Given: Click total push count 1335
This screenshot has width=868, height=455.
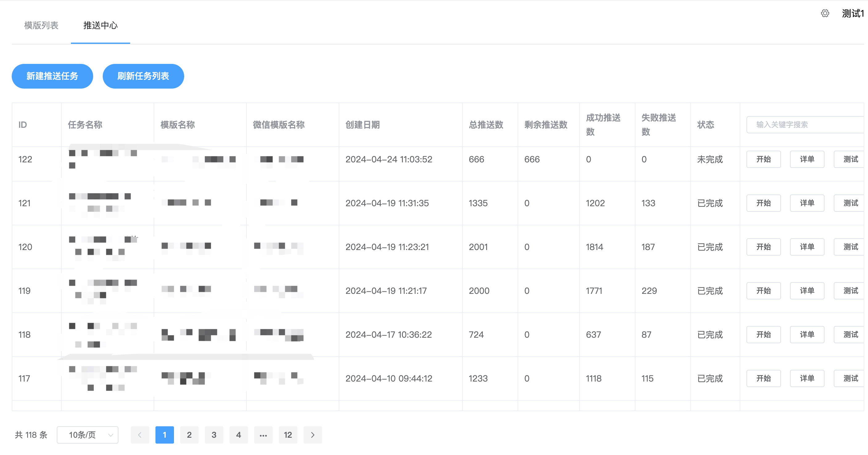Looking at the screenshot, I should click(478, 203).
